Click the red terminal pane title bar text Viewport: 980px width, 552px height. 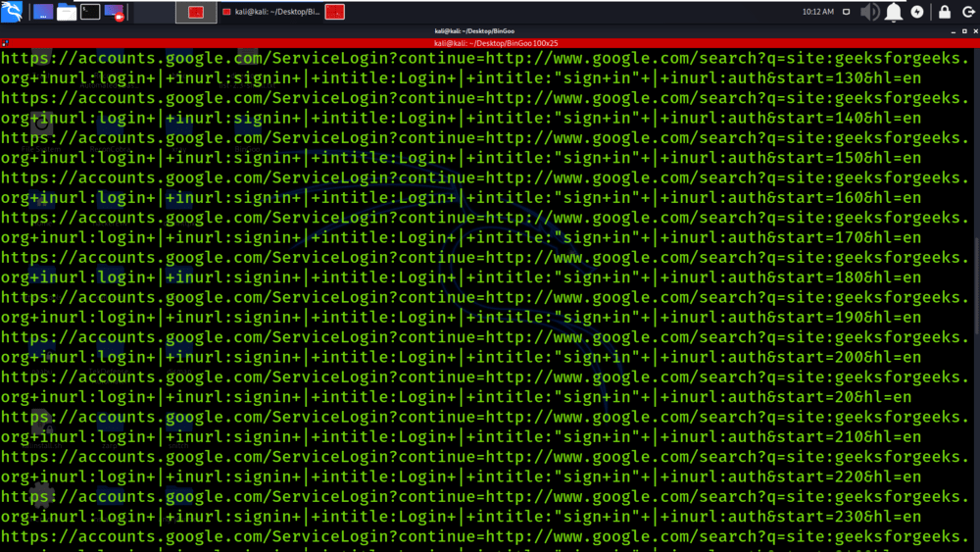pos(496,43)
